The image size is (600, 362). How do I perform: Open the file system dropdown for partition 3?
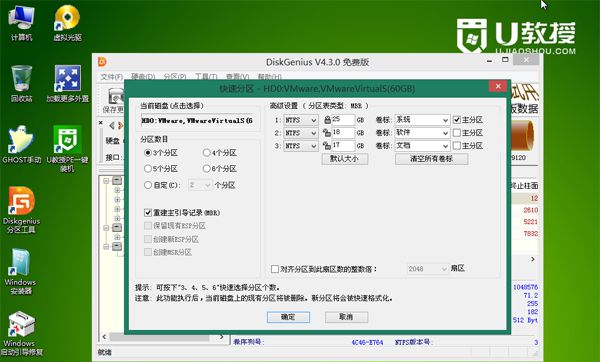[x=301, y=146]
